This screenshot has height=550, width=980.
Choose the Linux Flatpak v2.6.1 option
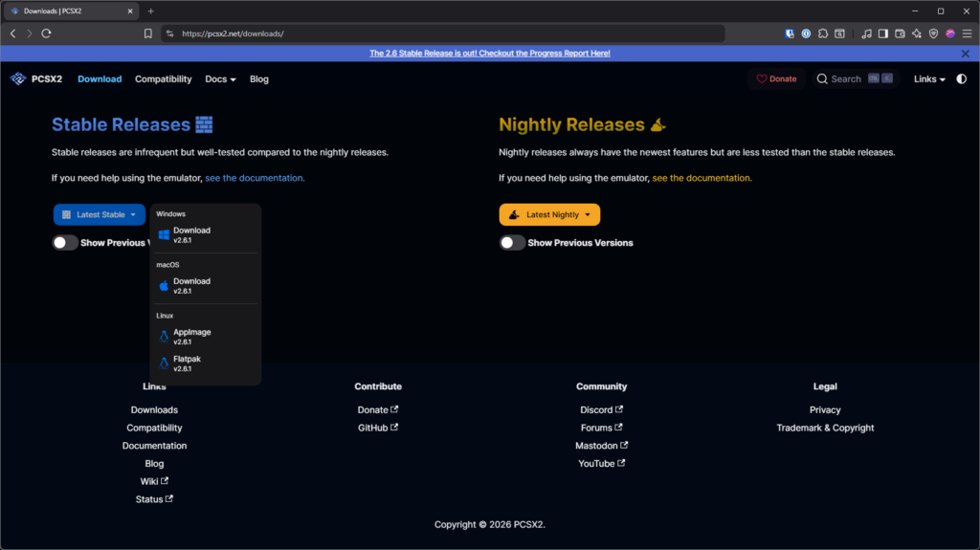point(187,363)
